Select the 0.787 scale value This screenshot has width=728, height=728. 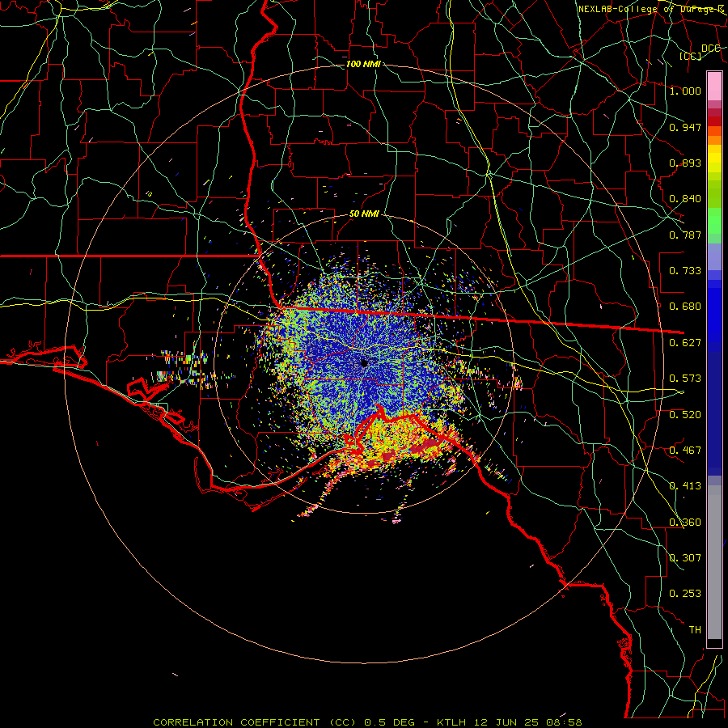[685, 235]
